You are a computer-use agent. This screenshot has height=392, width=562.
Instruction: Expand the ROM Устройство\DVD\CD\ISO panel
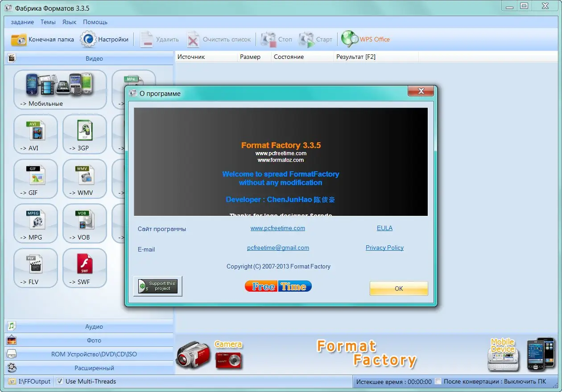point(89,354)
